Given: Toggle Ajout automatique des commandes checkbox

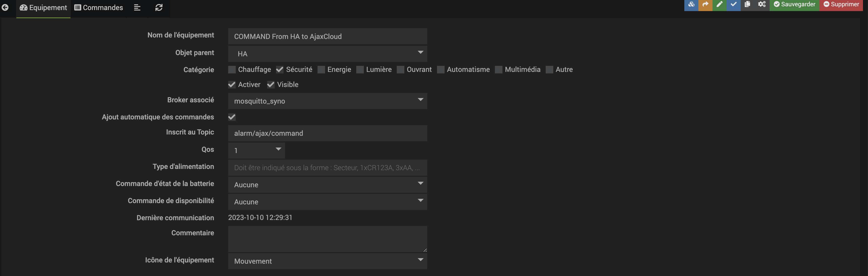Looking at the screenshot, I should click(x=232, y=117).
